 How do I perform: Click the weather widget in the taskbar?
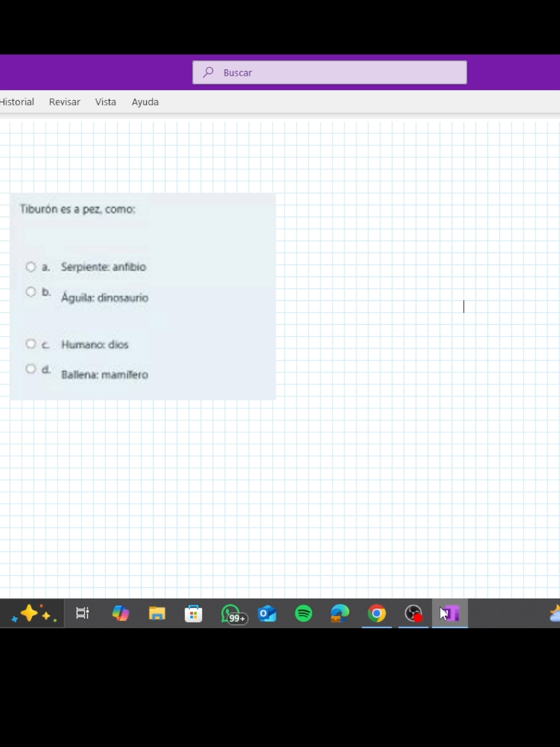coord(554,614)
